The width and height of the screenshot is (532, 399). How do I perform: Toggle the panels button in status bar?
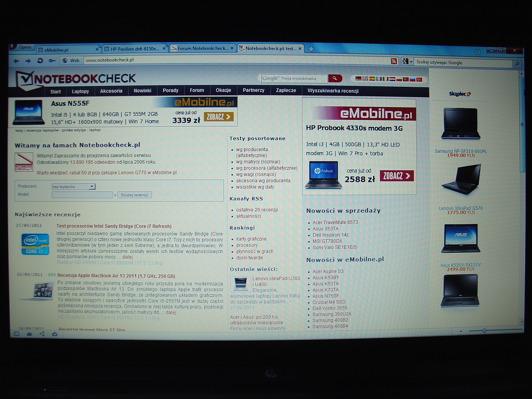coord(17,334)
